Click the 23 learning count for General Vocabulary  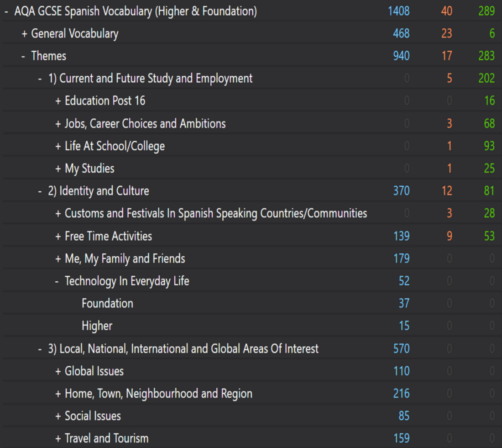click(447, 34)
